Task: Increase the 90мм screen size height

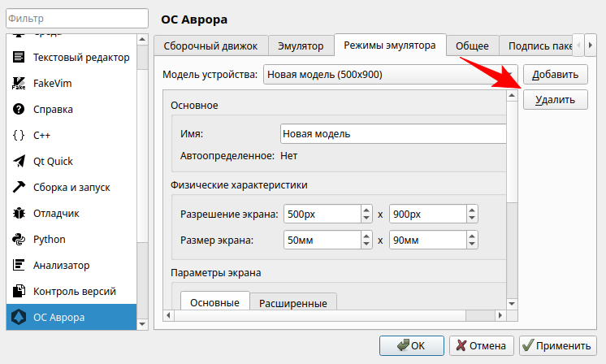Action: pyautogui.click(x=472, y=236)
